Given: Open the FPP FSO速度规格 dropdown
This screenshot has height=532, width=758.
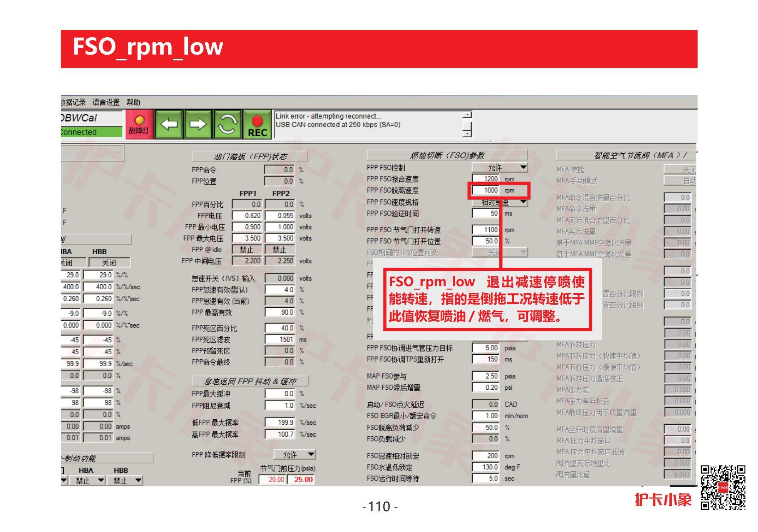Looking at the screenshot, I should (500, 202).
